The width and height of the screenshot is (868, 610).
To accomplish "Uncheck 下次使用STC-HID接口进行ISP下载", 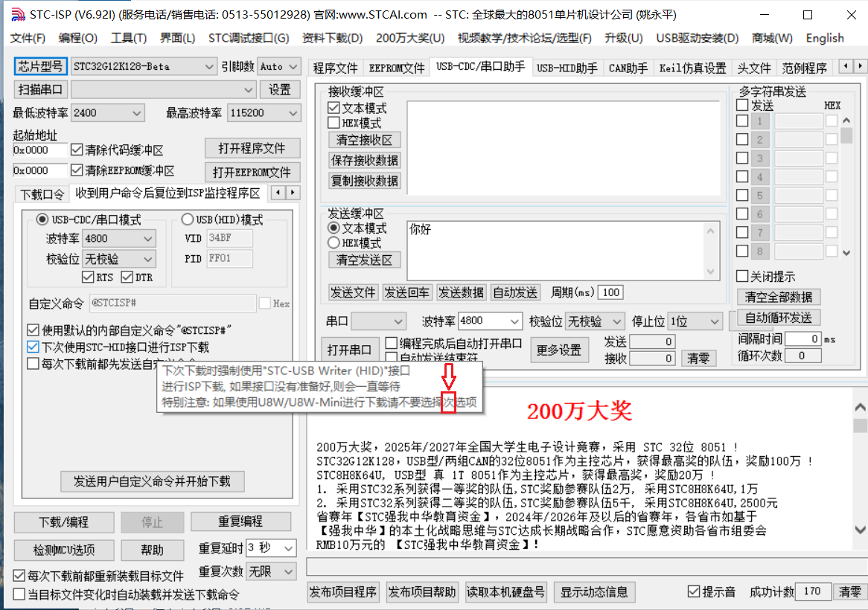I will pyautogui.click(x=33, y=347).
